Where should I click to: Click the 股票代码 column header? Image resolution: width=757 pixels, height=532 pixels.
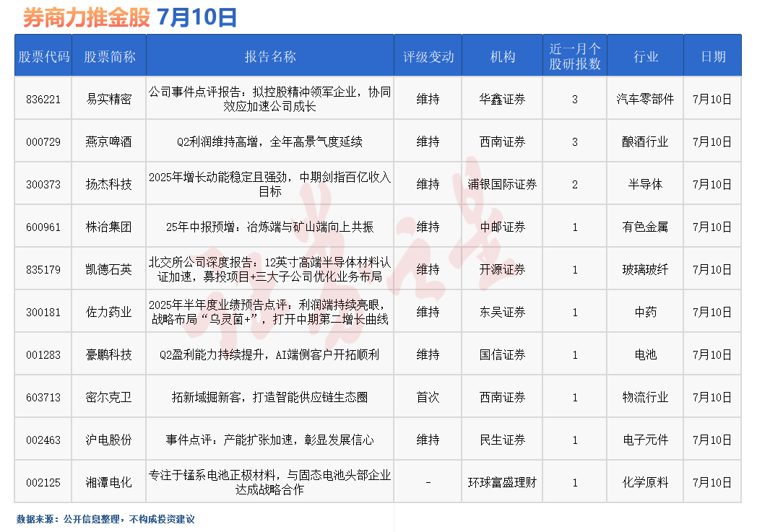pos(43,56)
